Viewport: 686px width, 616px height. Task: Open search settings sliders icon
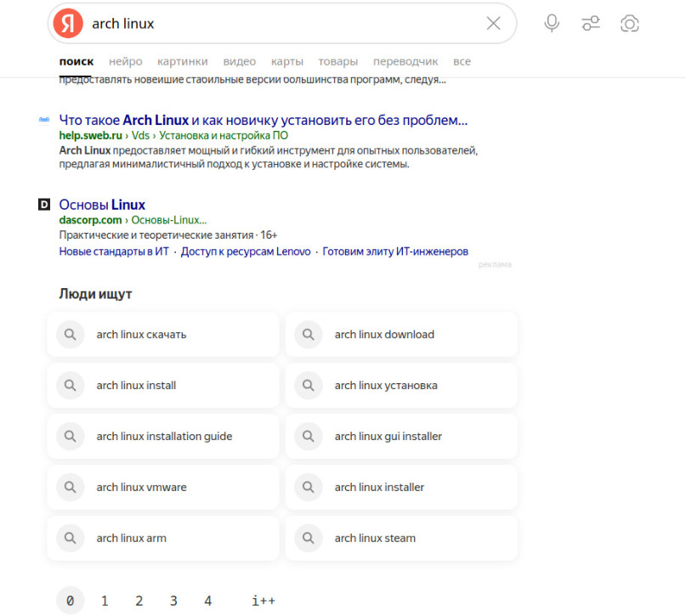pyautogui.click(x=591, y=23)
